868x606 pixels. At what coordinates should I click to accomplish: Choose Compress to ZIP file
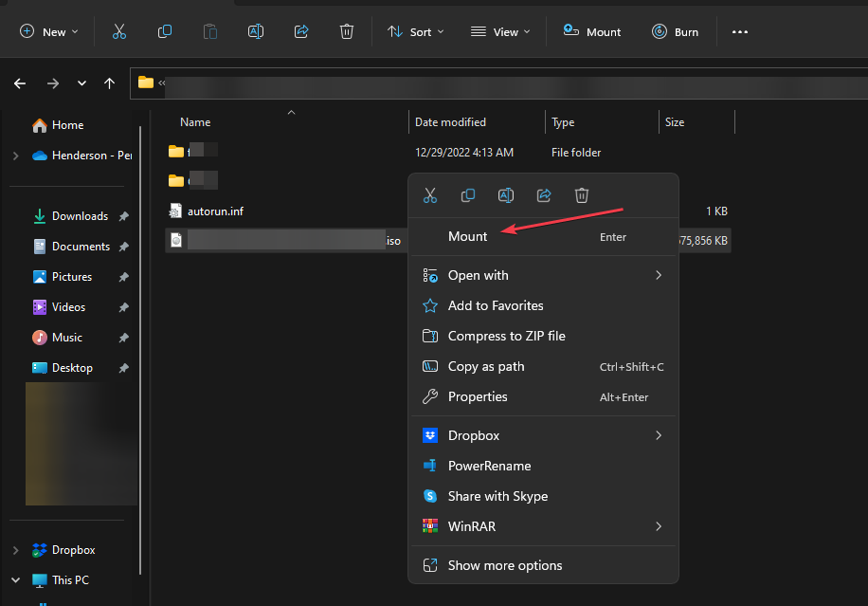pos(506,336)
